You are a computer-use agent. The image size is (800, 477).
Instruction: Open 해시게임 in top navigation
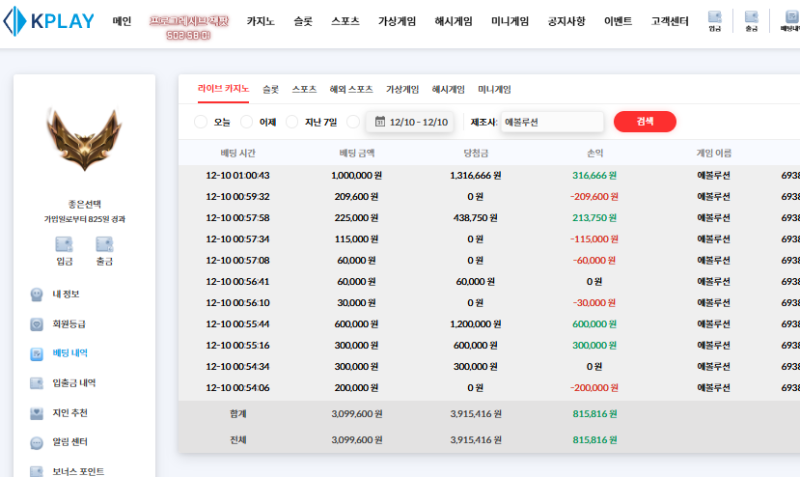point(454,21)
